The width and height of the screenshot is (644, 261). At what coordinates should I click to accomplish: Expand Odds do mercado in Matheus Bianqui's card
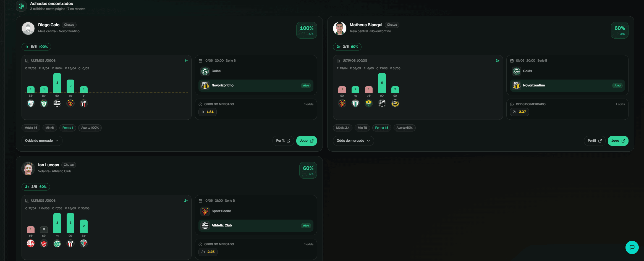pyautogui.click(x=353, y=141)
